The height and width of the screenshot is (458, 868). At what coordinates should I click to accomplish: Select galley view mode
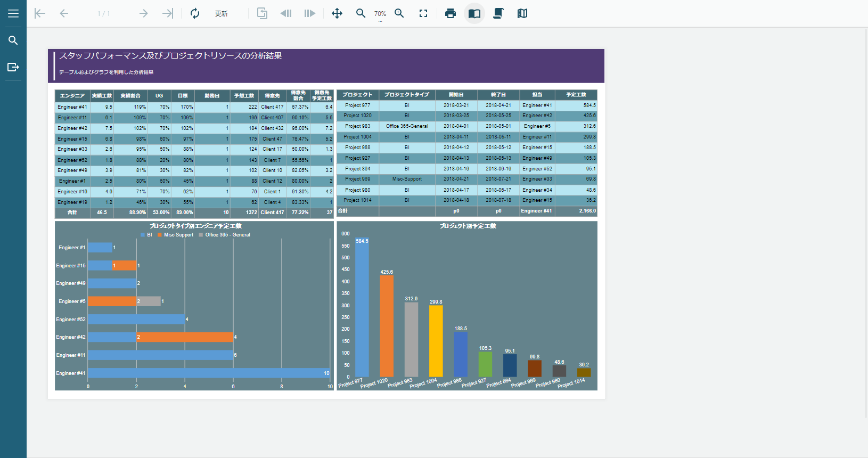[x=522, y=13]
